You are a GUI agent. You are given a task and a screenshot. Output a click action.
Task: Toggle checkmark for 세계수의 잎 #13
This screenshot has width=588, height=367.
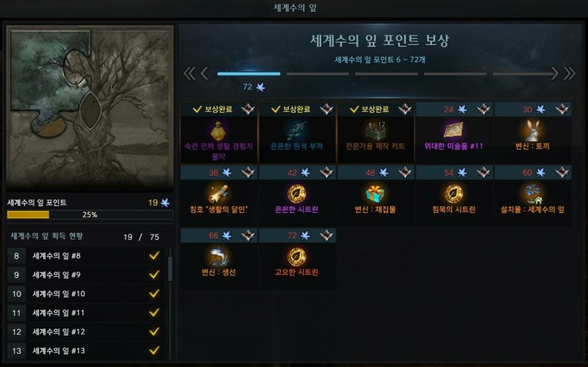[x=154, y=350]
